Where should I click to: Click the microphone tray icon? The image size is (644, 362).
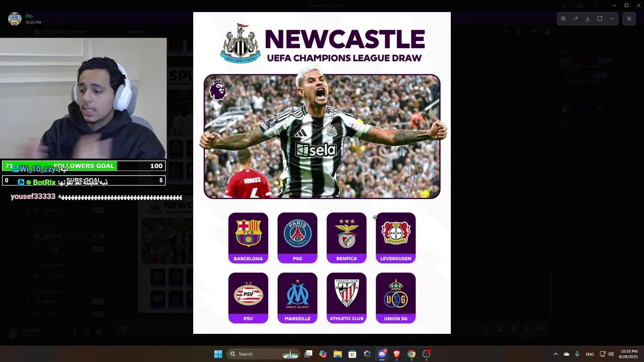tap(577, 354)
